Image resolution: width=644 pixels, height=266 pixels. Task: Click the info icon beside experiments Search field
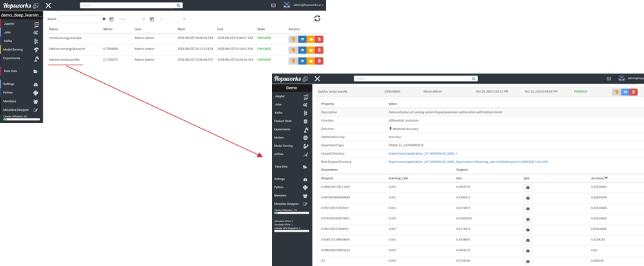tap(104, 19)
